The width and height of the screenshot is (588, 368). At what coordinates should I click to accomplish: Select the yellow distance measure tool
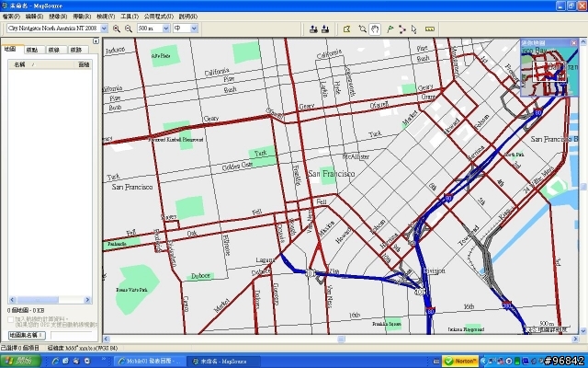(430, 29)
